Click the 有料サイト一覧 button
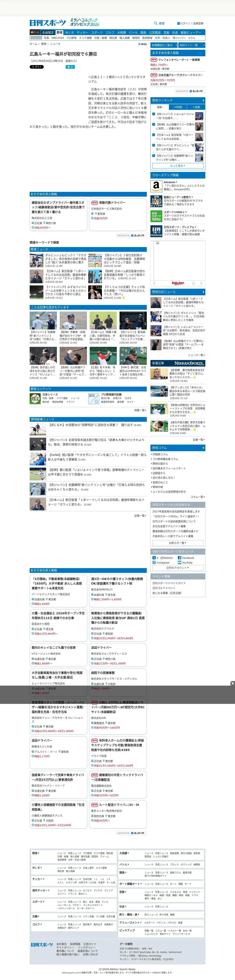This screenshot has height=980, width=235. [192, 45]
